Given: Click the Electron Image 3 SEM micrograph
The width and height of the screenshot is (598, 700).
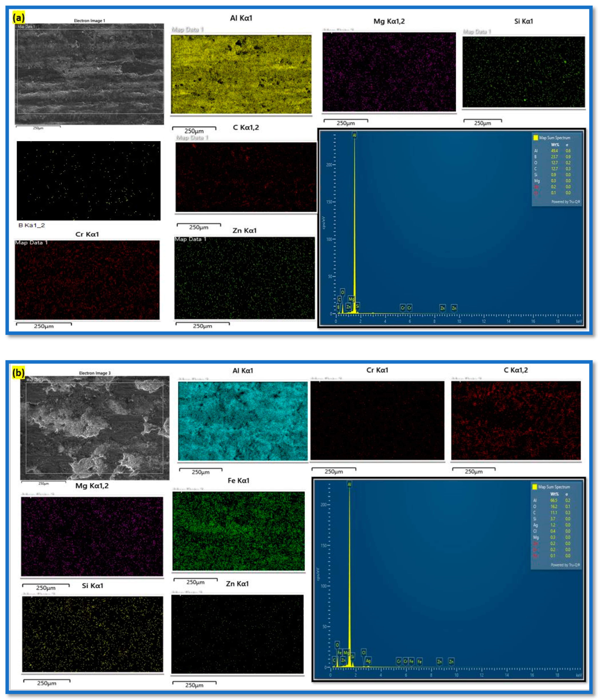Looking at the screenshot, I should pyautogui.click(x=94, y=427).
